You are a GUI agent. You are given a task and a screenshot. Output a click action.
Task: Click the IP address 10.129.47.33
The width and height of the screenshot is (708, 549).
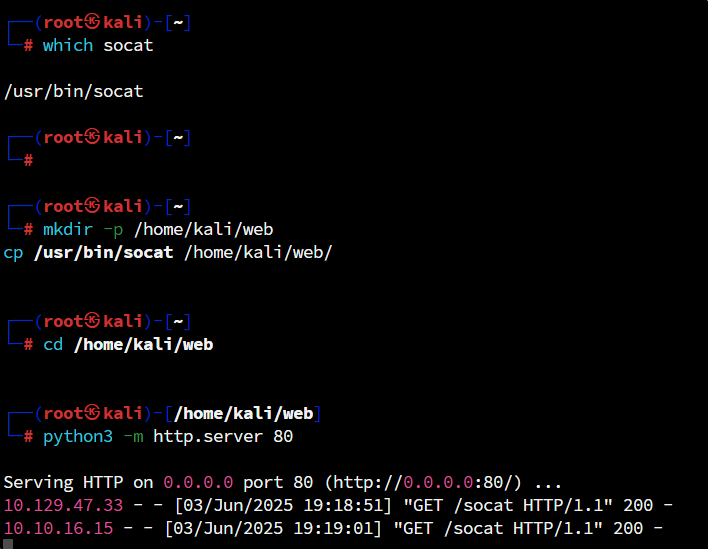(x=63, y=505)
